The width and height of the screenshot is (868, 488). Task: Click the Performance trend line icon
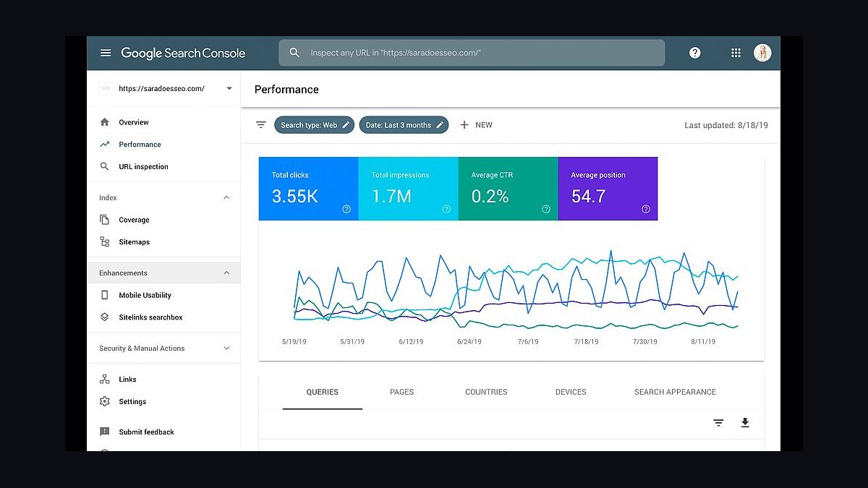[x=105, y=145]
